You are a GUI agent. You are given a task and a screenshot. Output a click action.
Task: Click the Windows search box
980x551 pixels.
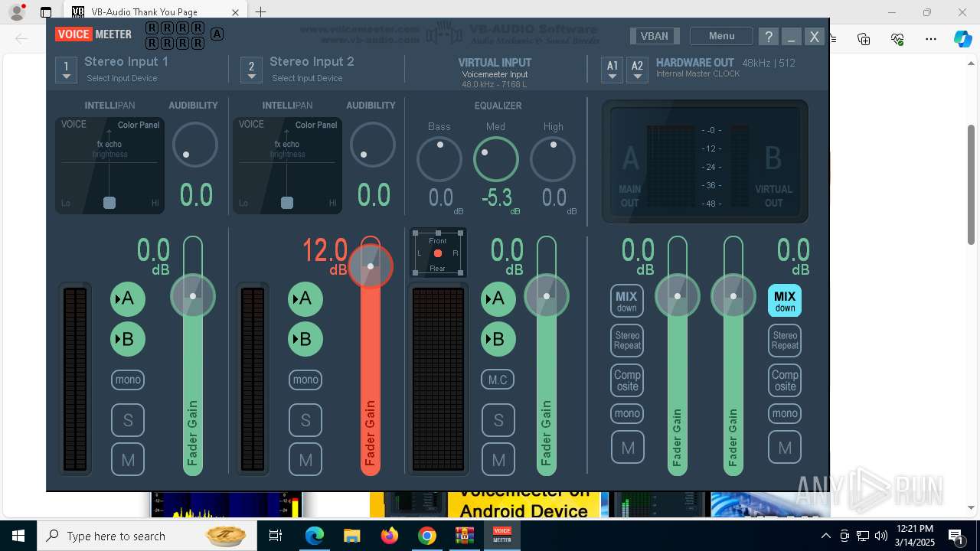point(145,536)
